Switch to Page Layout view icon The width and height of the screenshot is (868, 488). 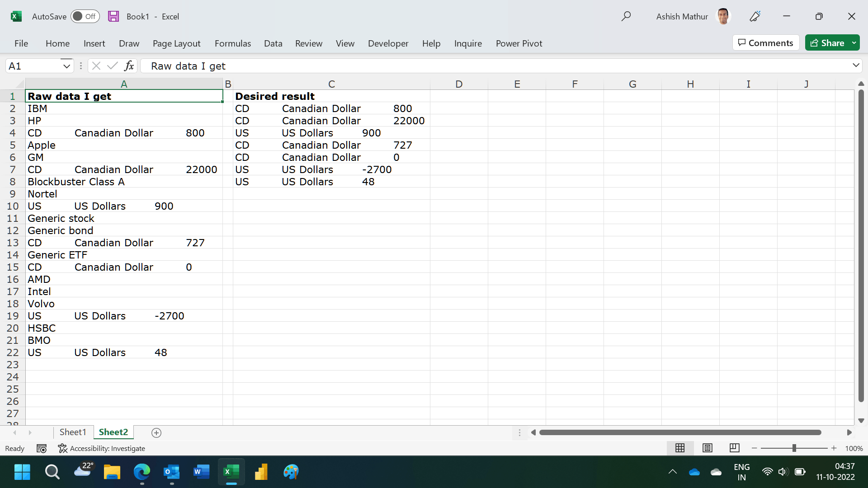click(708, 448)
